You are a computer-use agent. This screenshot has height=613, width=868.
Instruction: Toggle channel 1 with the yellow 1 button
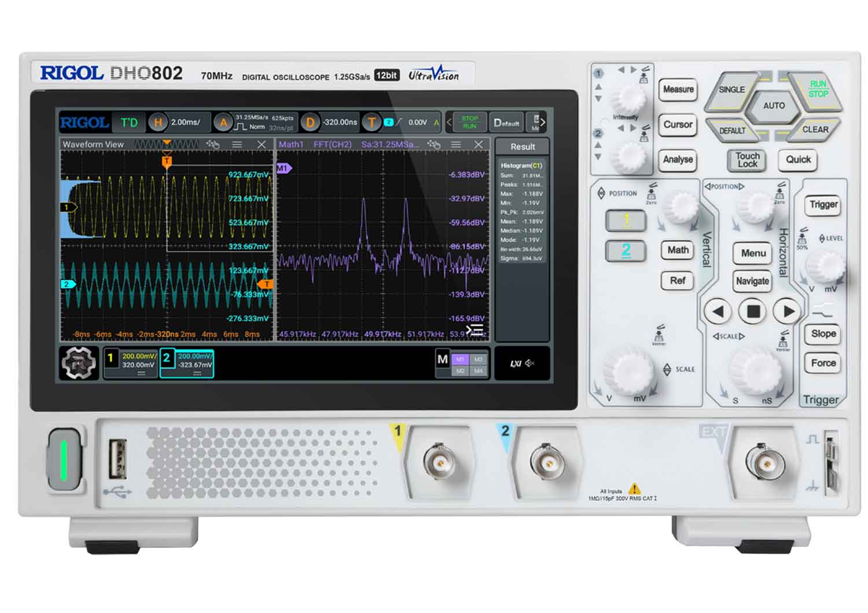(626, 220)
